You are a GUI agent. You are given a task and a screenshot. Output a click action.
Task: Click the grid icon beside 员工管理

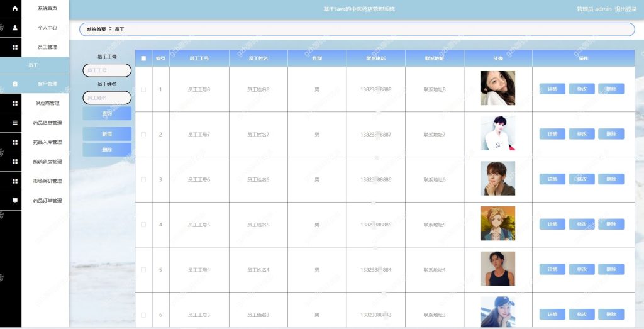[15, 47]
